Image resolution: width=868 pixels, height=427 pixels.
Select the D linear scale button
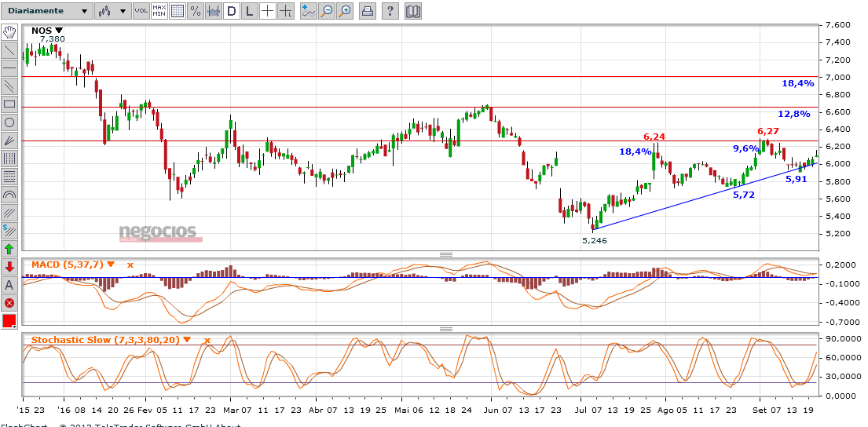coord(231,11)
